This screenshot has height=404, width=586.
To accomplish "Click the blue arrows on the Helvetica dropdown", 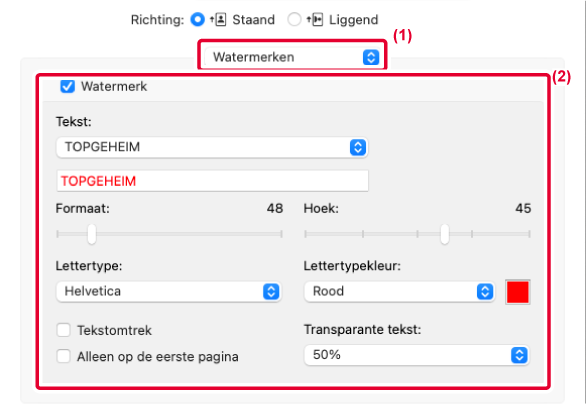I will tap(271, 292).
